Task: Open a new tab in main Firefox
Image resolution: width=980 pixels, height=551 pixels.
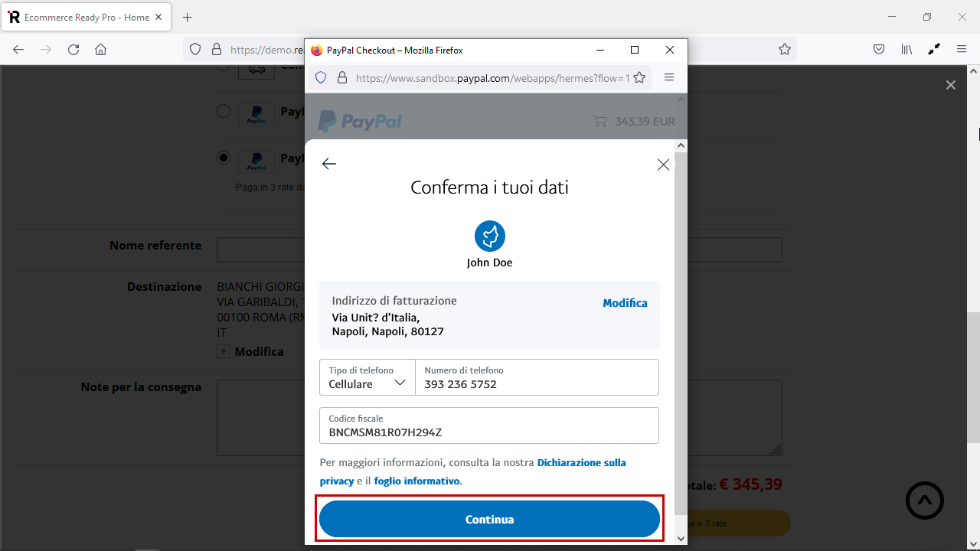Action: tap(188, 17)
